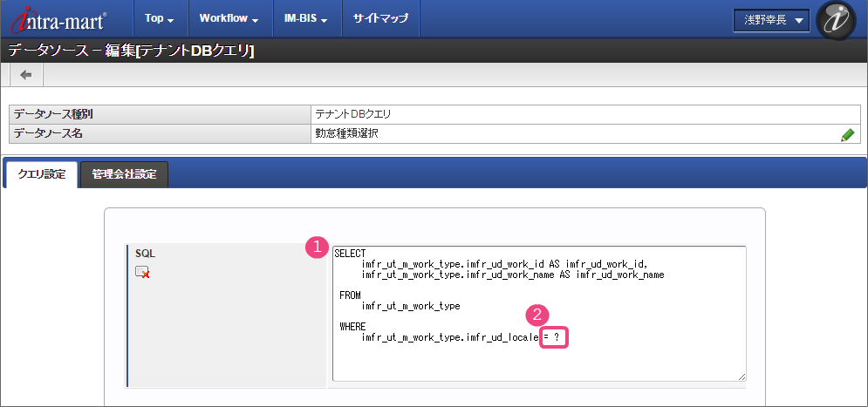Click the FROM keyword in the query

tap(350, 295)
